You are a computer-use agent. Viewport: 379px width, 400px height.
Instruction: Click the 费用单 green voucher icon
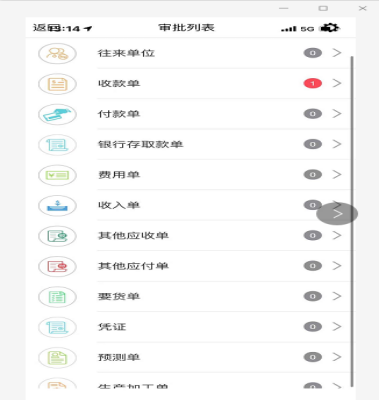click(57, 175)
